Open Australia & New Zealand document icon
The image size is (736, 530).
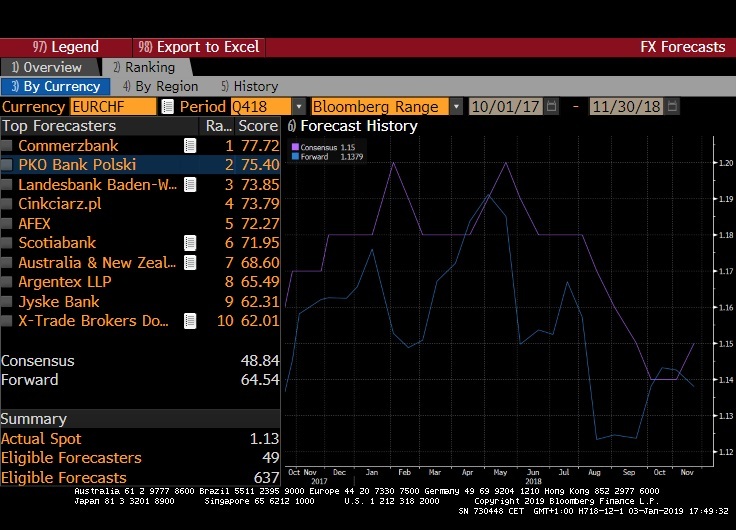click(190, 262)
